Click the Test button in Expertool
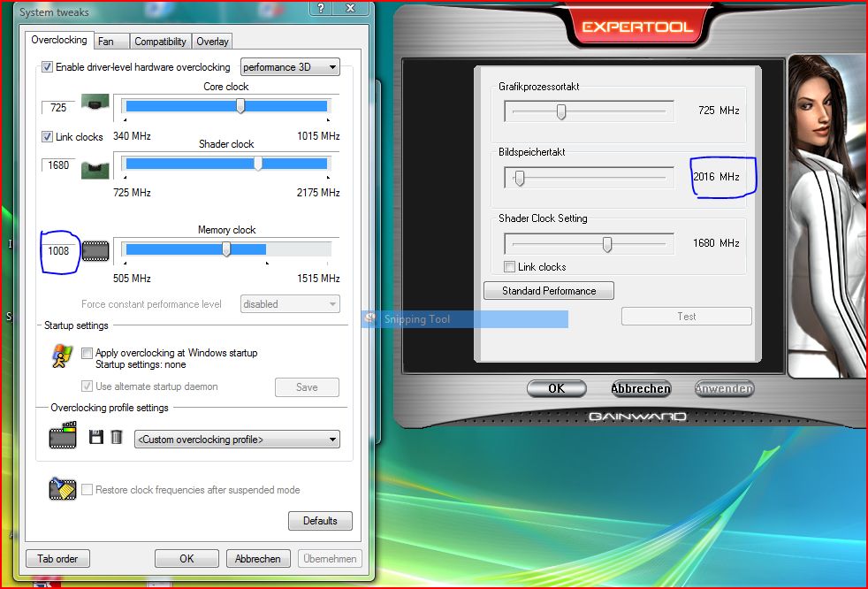 point(687,317)
